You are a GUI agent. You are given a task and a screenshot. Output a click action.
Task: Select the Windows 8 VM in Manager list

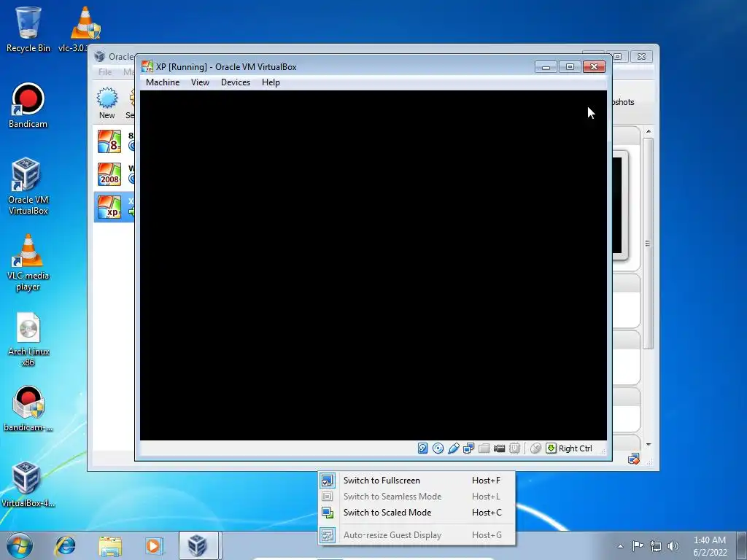point(115,141)
